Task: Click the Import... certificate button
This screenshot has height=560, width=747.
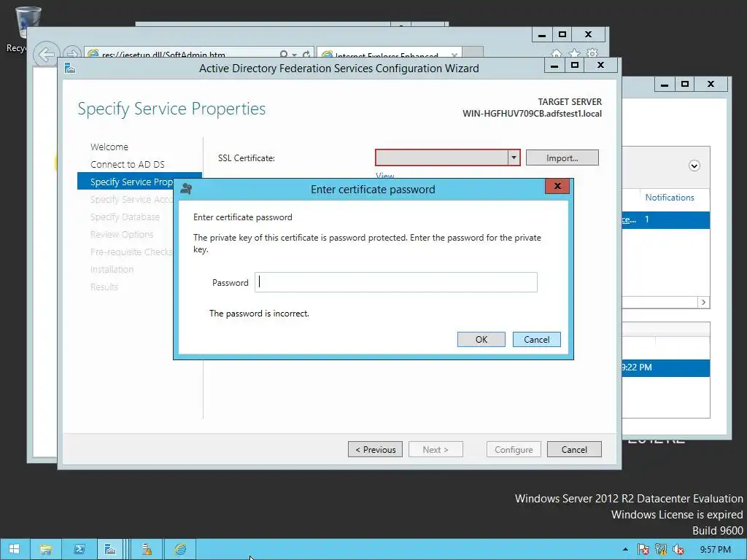Action: coord(562,157)
